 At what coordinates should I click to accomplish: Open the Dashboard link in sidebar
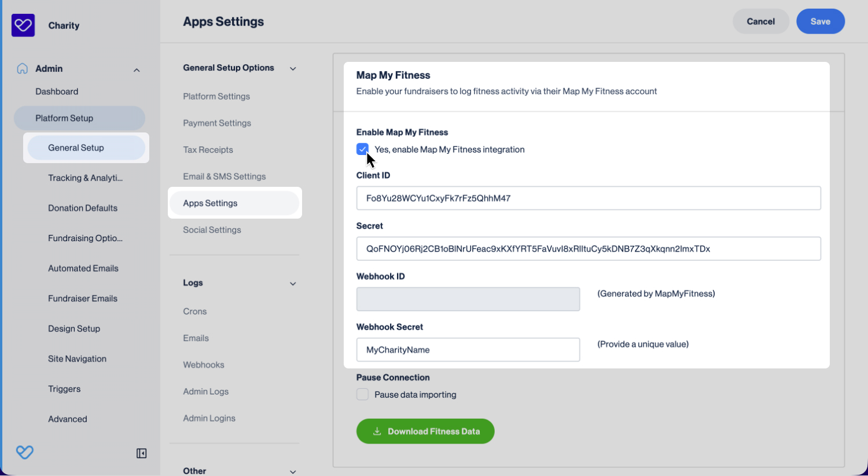tap(57, 91)
